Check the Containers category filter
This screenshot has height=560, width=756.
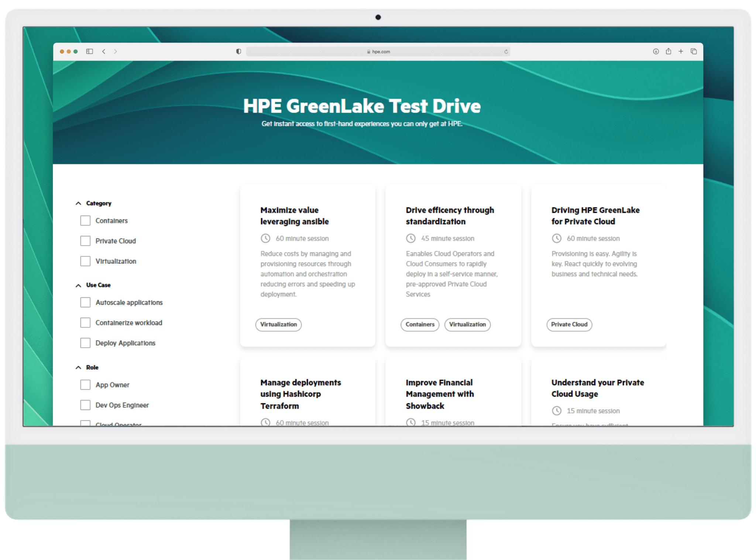point(85,220)
